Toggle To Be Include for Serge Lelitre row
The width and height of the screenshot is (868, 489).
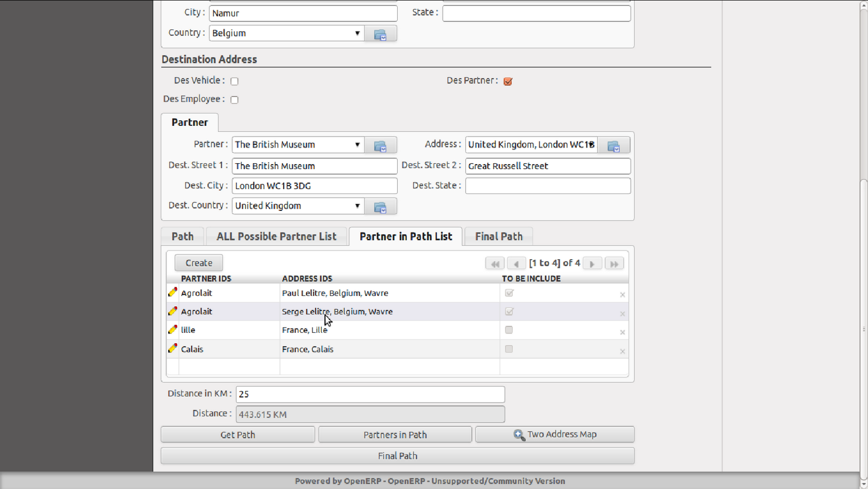pyautogui.click(x=509, y=311)
